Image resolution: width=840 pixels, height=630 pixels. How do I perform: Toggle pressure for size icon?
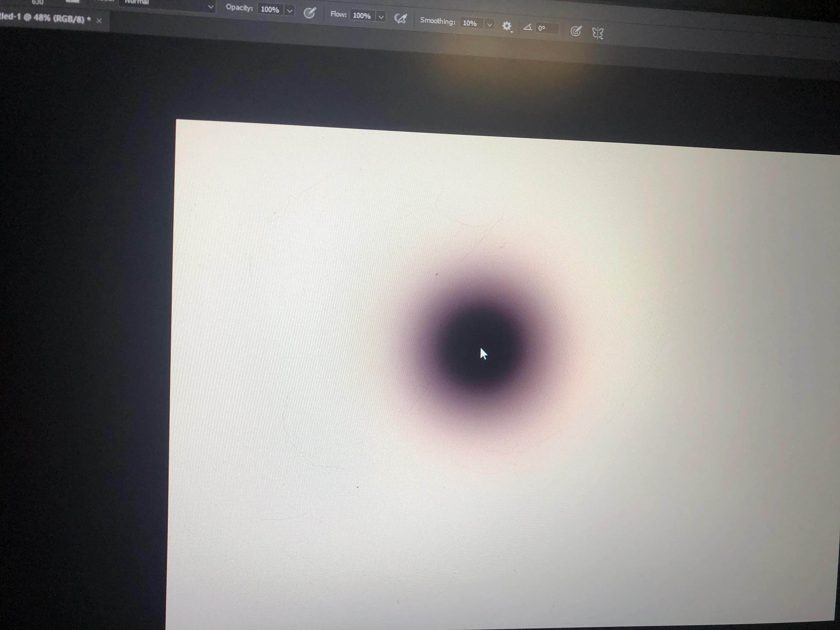tap(576, 31)
